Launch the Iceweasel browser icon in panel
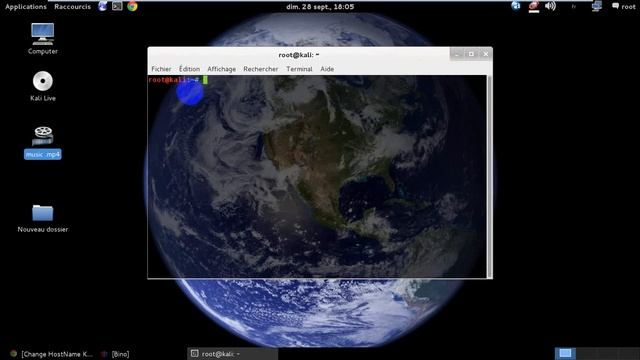 [102, 6]
